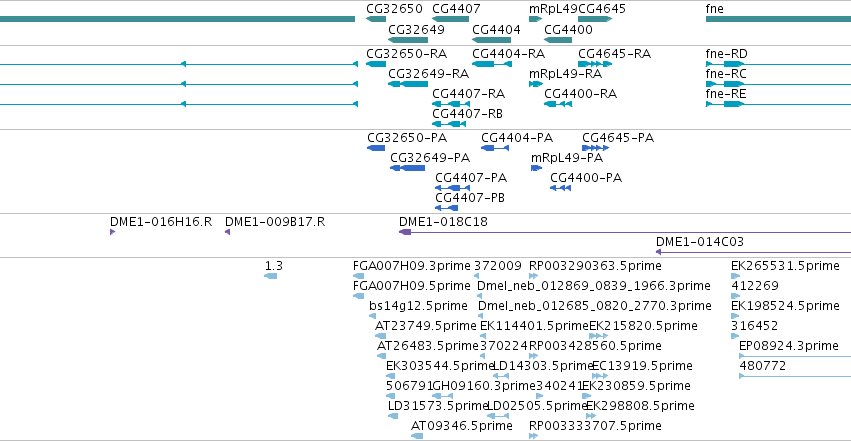Select protein CG4404-PA
Viewport: 851px width, 441px height.
tap(517, 138)
